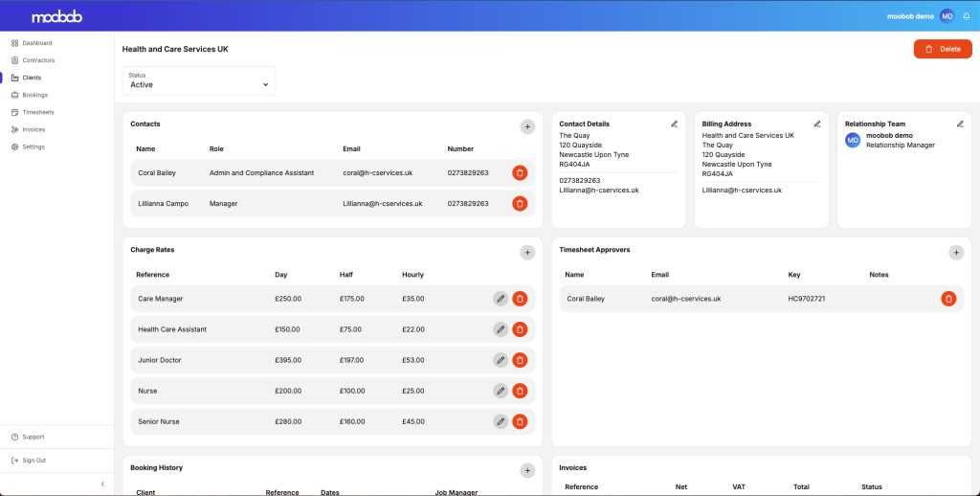Viewport: 980px width, 496px height.
Task: Edit Contact Details with pencil icon
Action: [x=674, y=124]
